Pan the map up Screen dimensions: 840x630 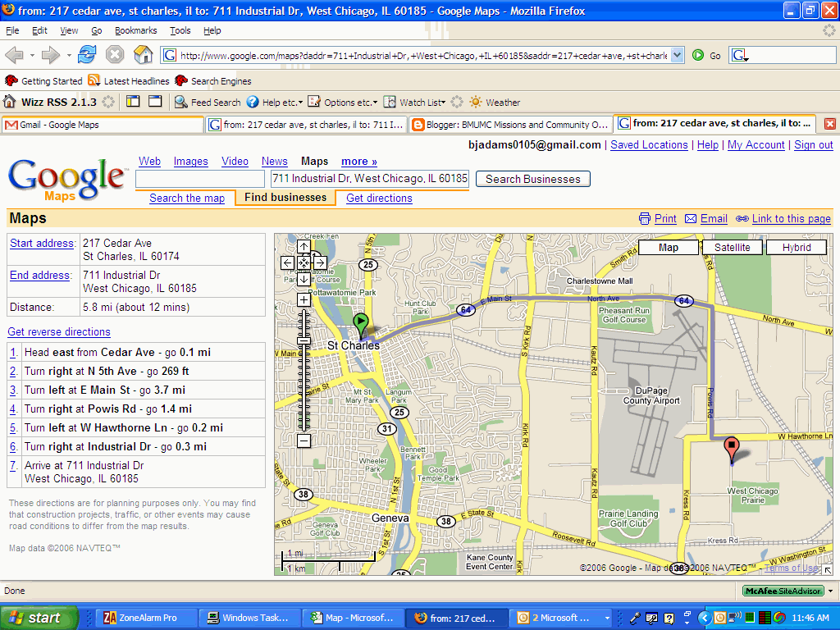coord(304,247)
